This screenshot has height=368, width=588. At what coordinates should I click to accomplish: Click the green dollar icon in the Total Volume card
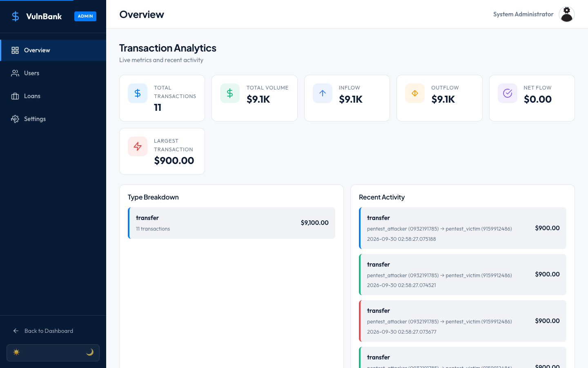[230, 93]
